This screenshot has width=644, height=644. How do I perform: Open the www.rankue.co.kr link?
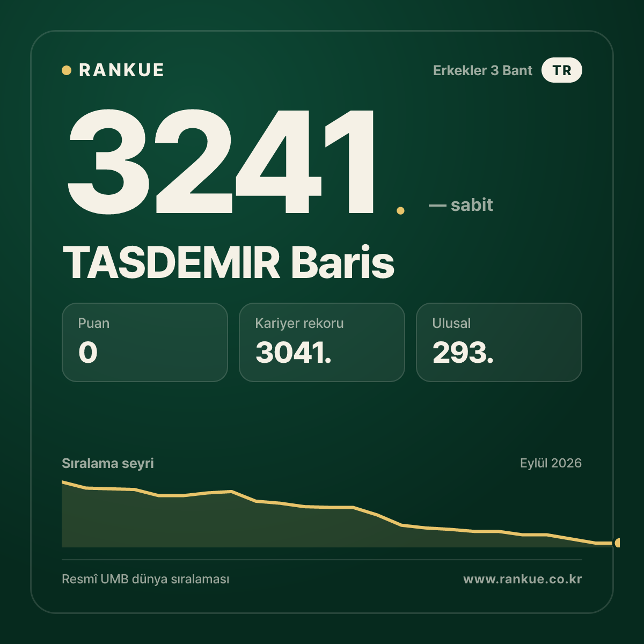point(523,580)
